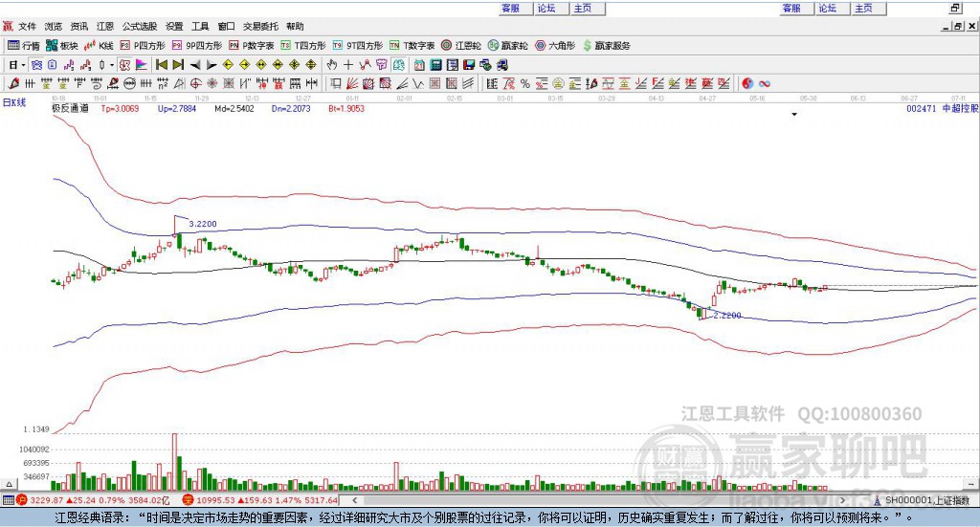Select the crosshair cursor tool
Viewport: 980px width, 527px height.
(348, 65)
